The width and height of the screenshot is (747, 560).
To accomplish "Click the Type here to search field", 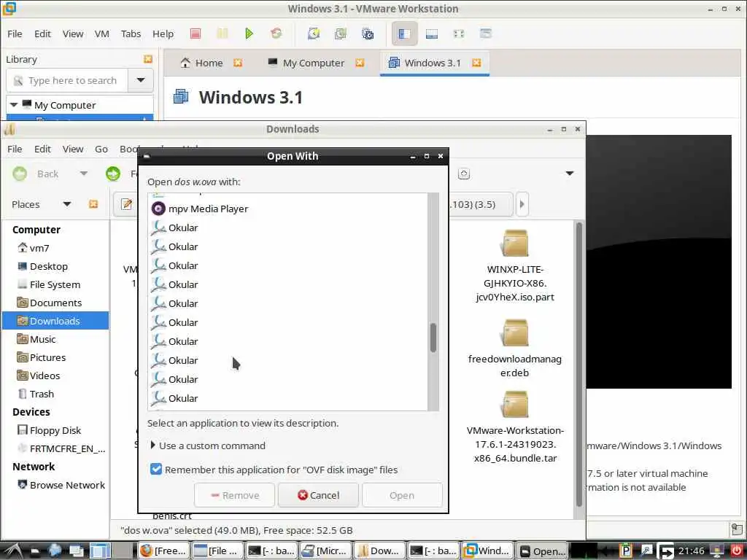I will [x=68, y=80].
